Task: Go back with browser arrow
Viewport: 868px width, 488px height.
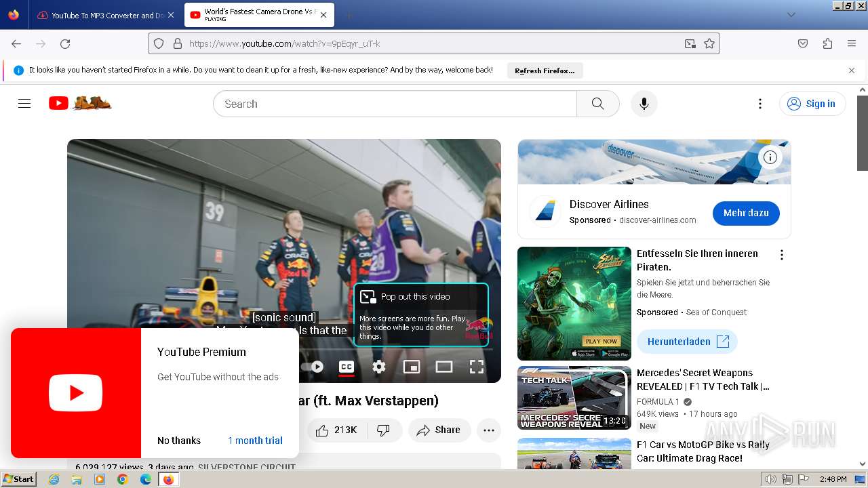Action: pos(16,43)
